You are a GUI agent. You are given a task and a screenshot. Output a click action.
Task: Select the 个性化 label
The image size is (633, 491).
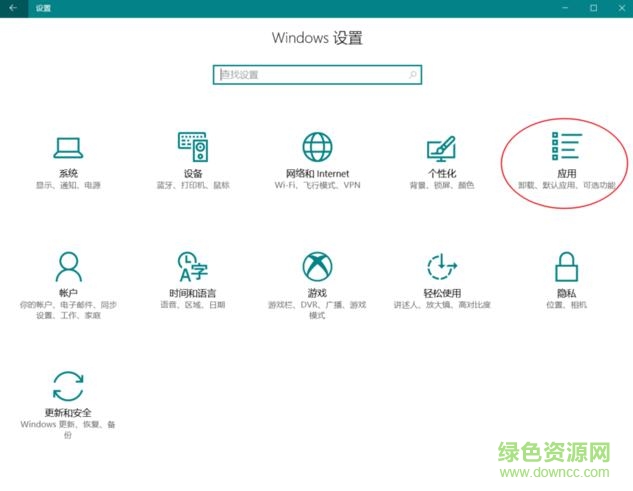pyautogui.click(x=442, y=174)
